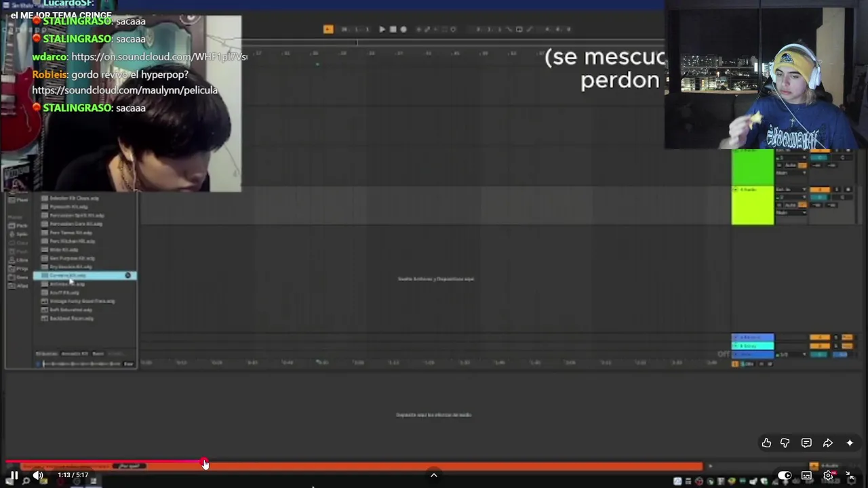The width and height of the screenshot is (868, 488).
Task: Dislike the video with thumbs down
Action: [785, 443]
